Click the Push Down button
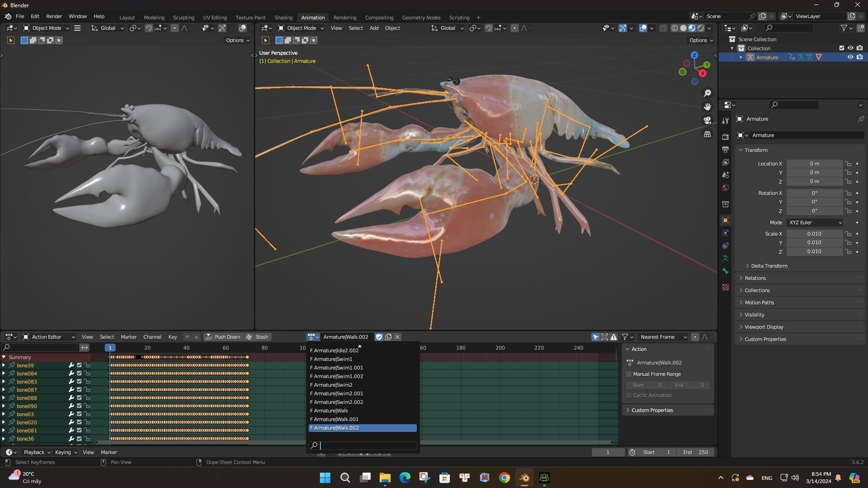Screen dimensions: 868x488 tap(223, 337)
